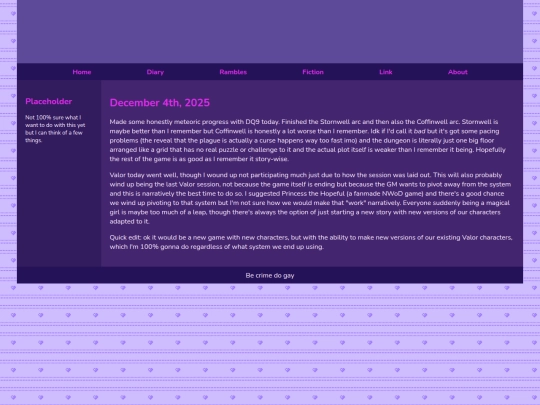Open the Home page link

pyautogui.click(x=82, y=72)
